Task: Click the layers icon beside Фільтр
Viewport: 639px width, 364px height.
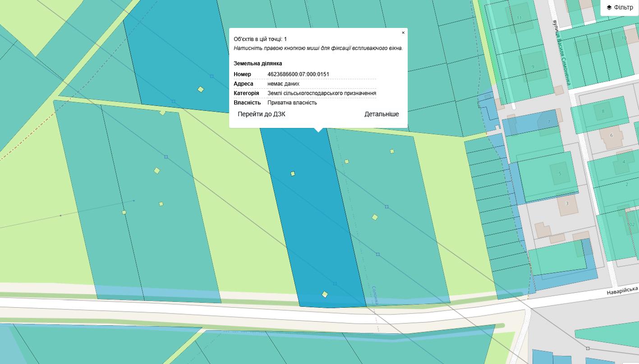Action: (x=609, y=8)
